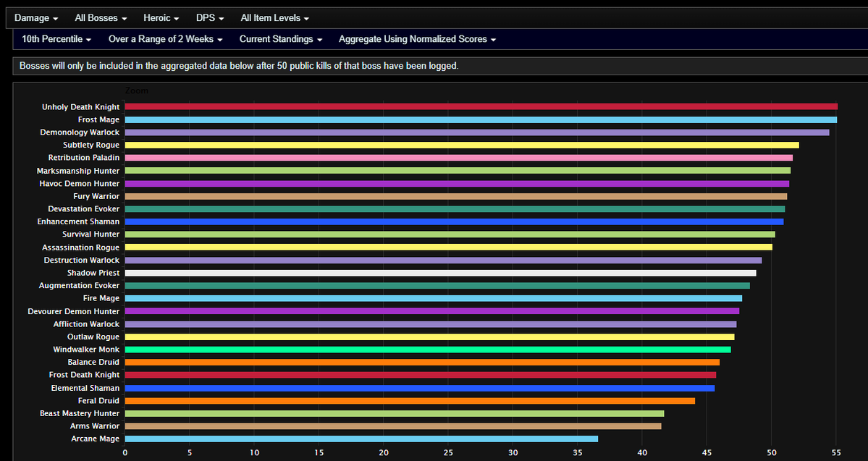
Task: Open the Damage metric dropdown
Action: 36,17
